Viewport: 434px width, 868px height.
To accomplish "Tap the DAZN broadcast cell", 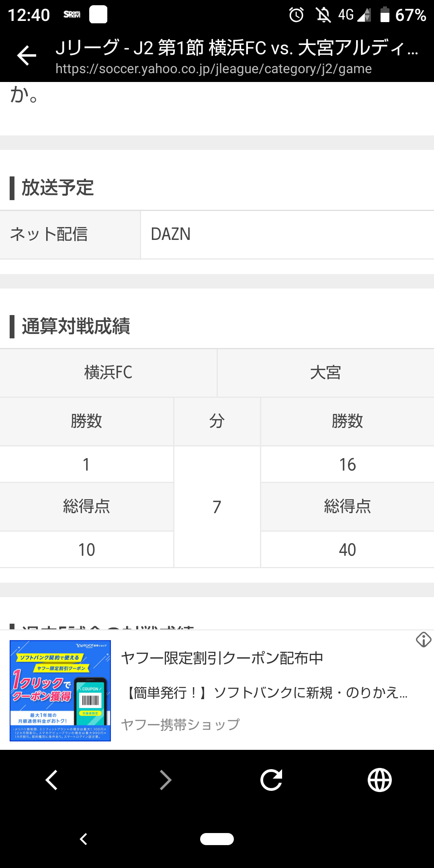I will (287, 234).
